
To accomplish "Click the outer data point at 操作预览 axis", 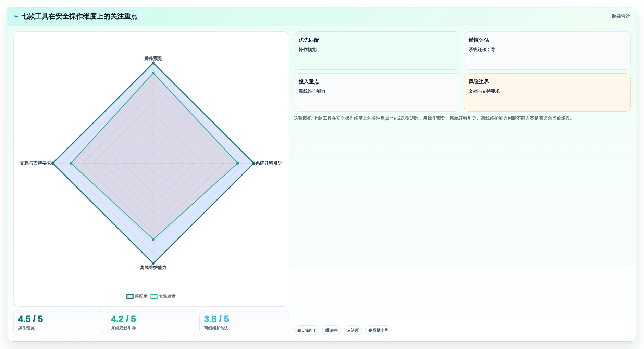I will pos(153,63).
